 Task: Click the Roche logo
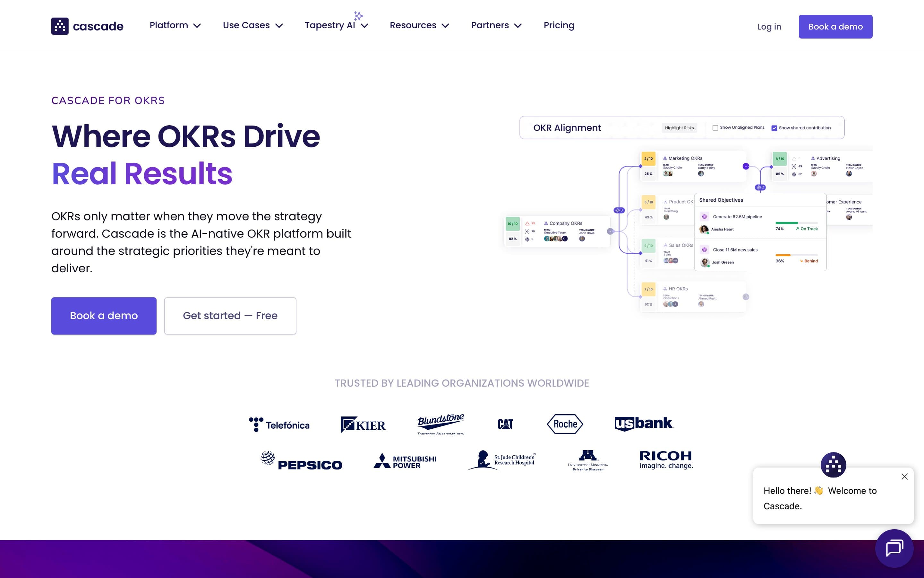[x=565, y=424]
